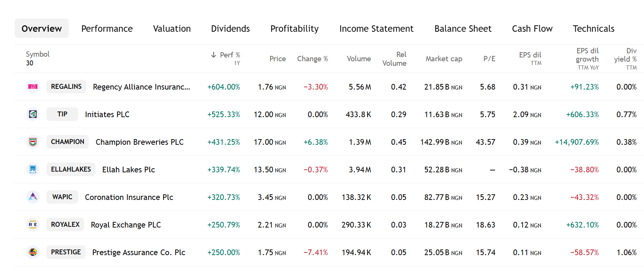Open the Coronation Insurance Plc link
Image resolution: width=644 pixels, height=271 pixels.
click(x=129, y=197)
